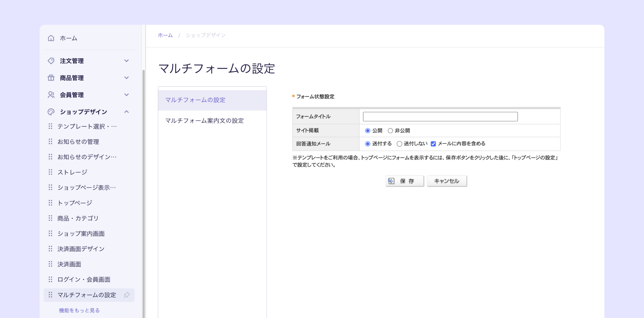Click the 保存 button
The height and width of the screenshot is (318, 644).
405,181
